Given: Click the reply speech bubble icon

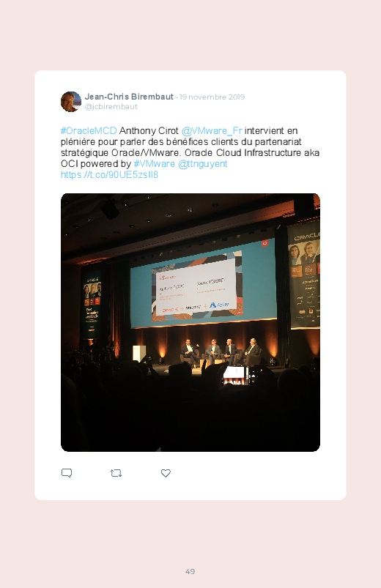Looking at the screenshot, I should (67, 473).
